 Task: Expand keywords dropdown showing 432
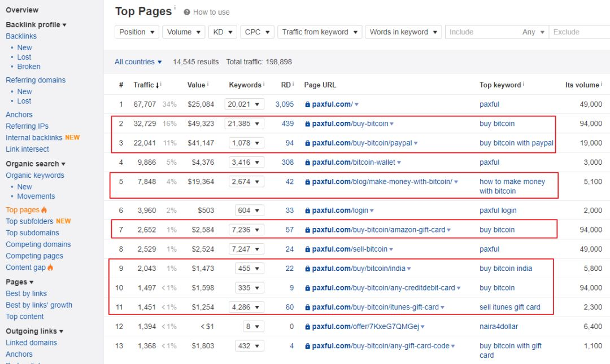click(x=250, y=346)
